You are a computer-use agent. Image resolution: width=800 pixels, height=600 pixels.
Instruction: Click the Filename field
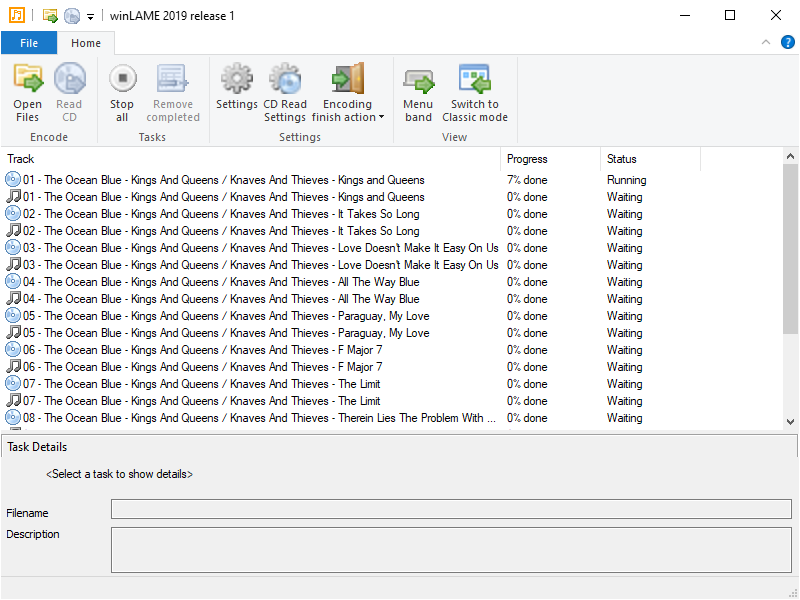[450, 510]
